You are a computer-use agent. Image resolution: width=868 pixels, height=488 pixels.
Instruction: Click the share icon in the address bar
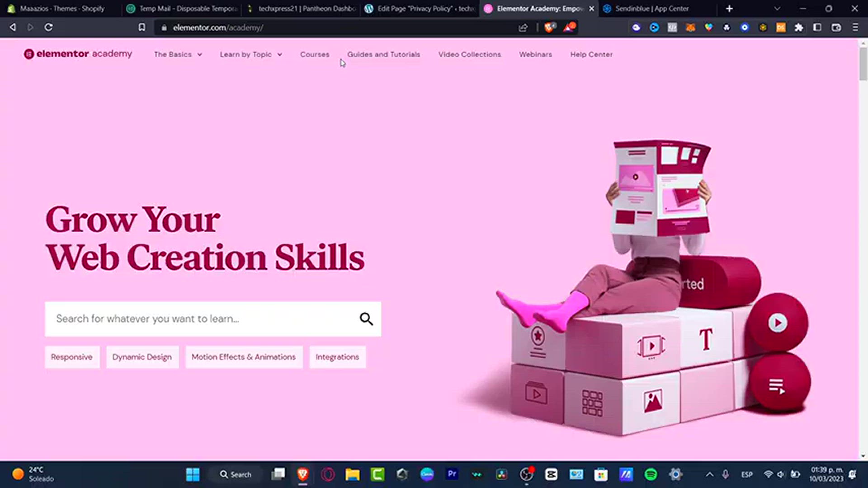click(x=523, y=28)
